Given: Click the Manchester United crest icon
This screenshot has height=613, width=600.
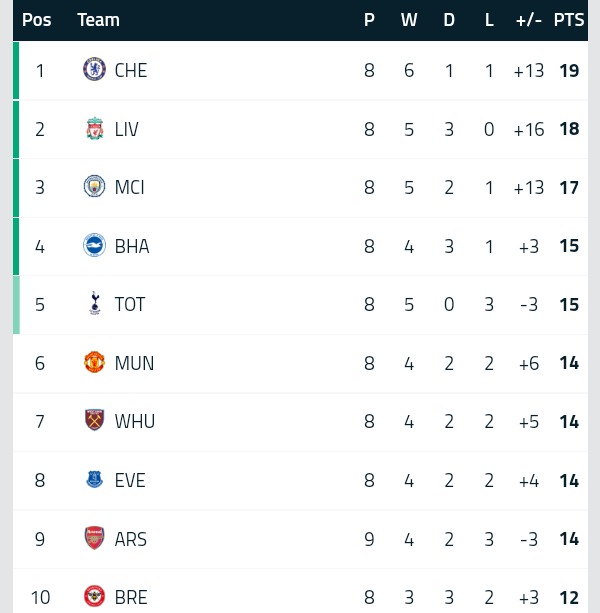Looking at the screenshot, I should pyautogui.click(x=94, y=362).
